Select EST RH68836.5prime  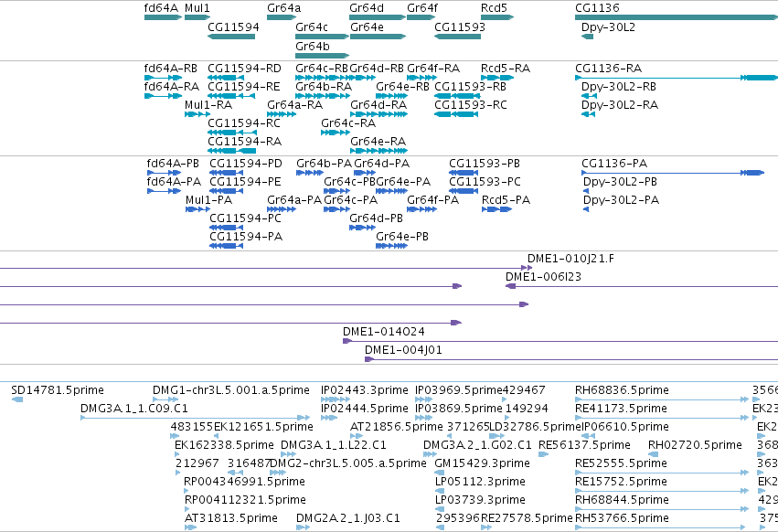pyautogui.click(x=661, y=399)
